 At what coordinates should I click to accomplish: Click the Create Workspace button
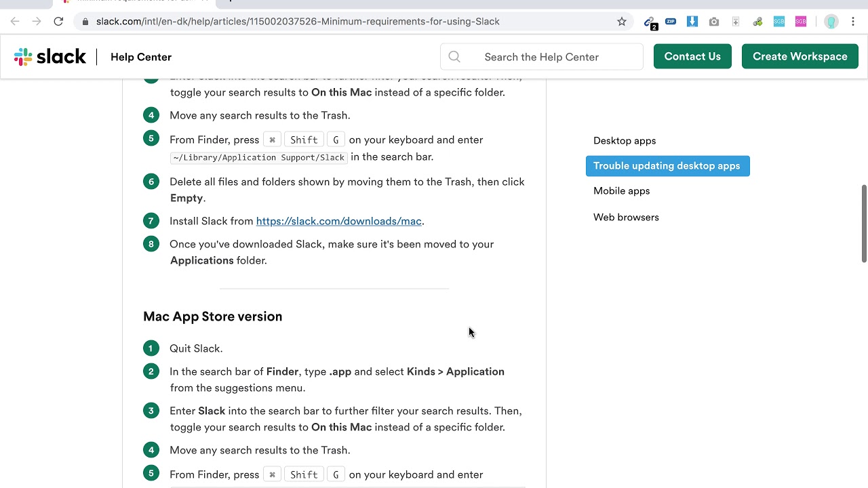(800, 56)
